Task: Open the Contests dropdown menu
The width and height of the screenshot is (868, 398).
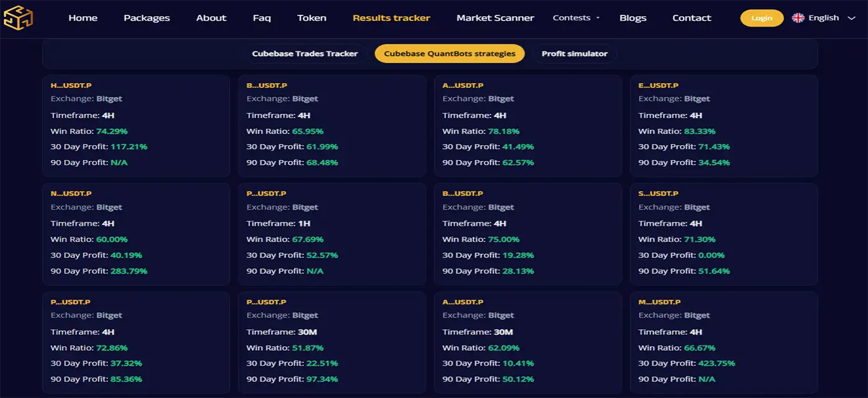Action: tap(576, 18)
